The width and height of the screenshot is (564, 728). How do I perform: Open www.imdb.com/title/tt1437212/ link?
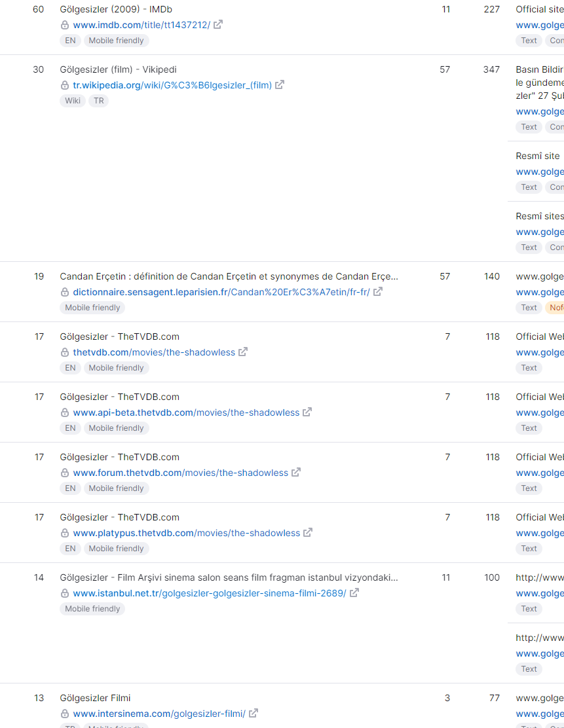click(x=141, y=25)
